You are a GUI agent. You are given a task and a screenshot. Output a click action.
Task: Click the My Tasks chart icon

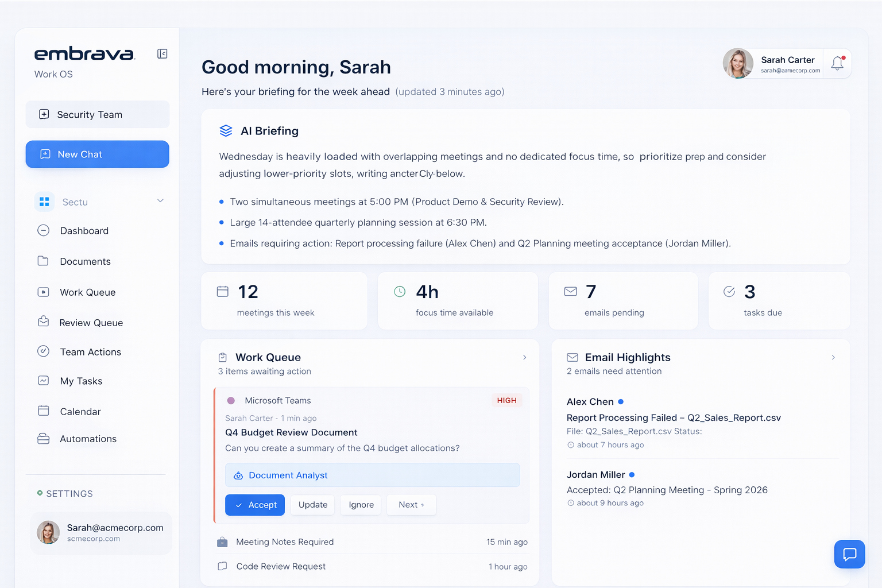(x=43, y=380)
